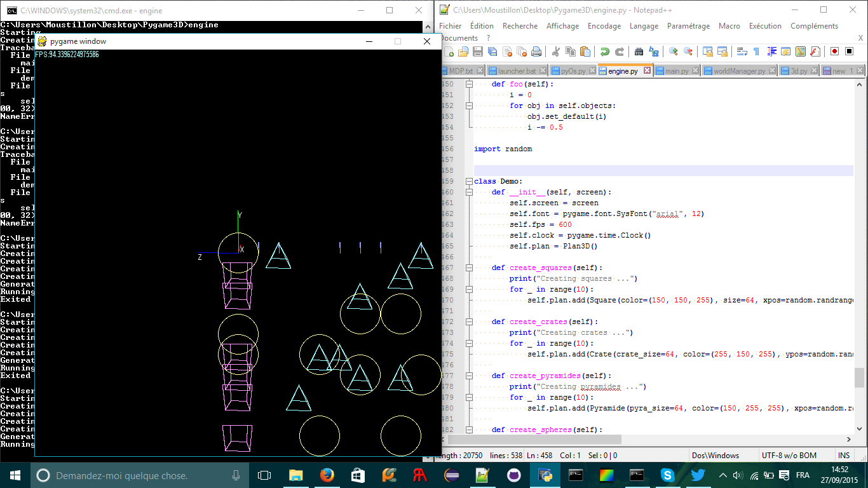The height and width of the screenshot is (488, 868).
Task: Click the Windows Start button
Action: point(15,475)
